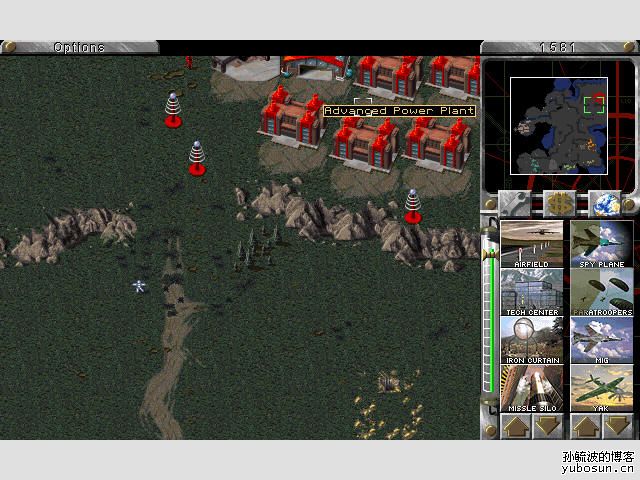640x480 pixels.
Task: Open the world map globe button
Action: (605, 203)
